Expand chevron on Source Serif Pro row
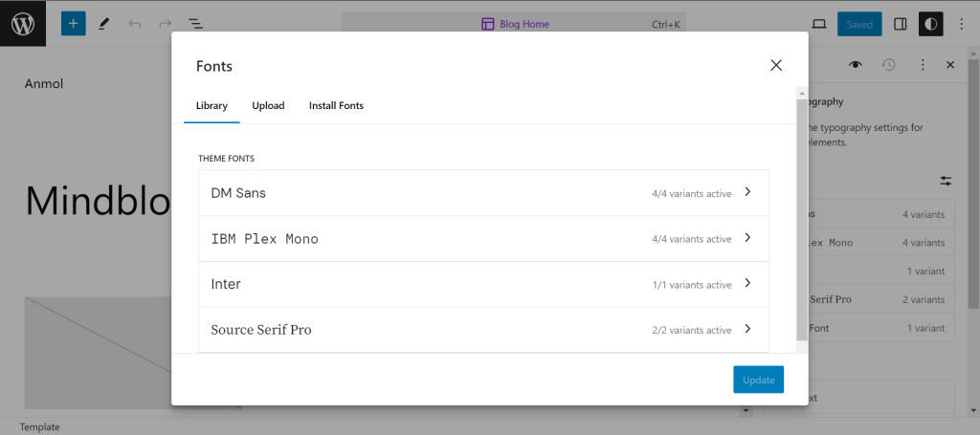The height and width of the screenshot is (435, 980). (747, 329)
